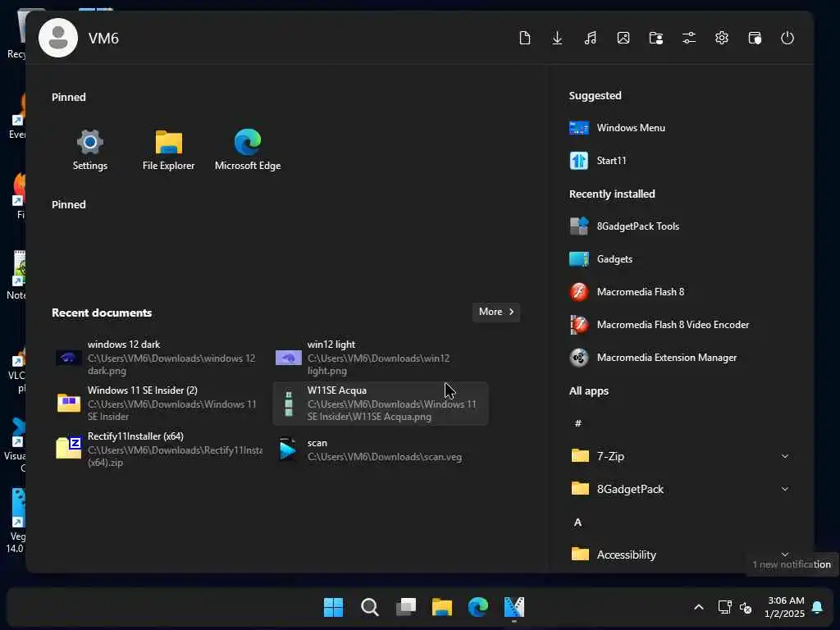Open win12 light recent document
The width and height of the screenshot is (840, 630).
(381, 358)
